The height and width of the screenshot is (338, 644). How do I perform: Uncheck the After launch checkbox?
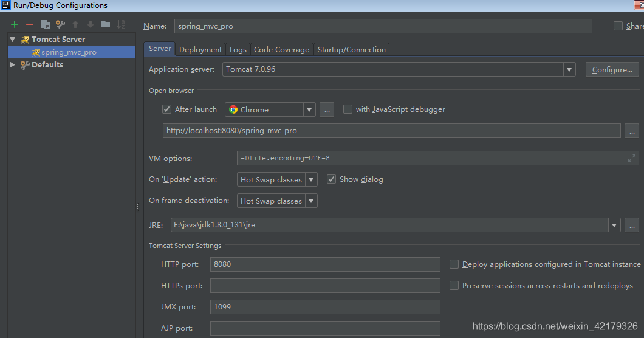(166, 109)
